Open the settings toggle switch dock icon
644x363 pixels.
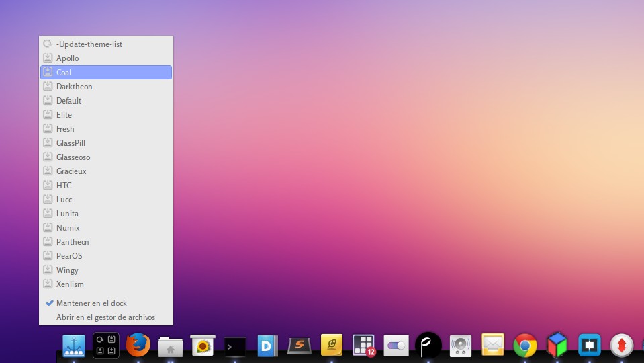click(x=396, y=346)
